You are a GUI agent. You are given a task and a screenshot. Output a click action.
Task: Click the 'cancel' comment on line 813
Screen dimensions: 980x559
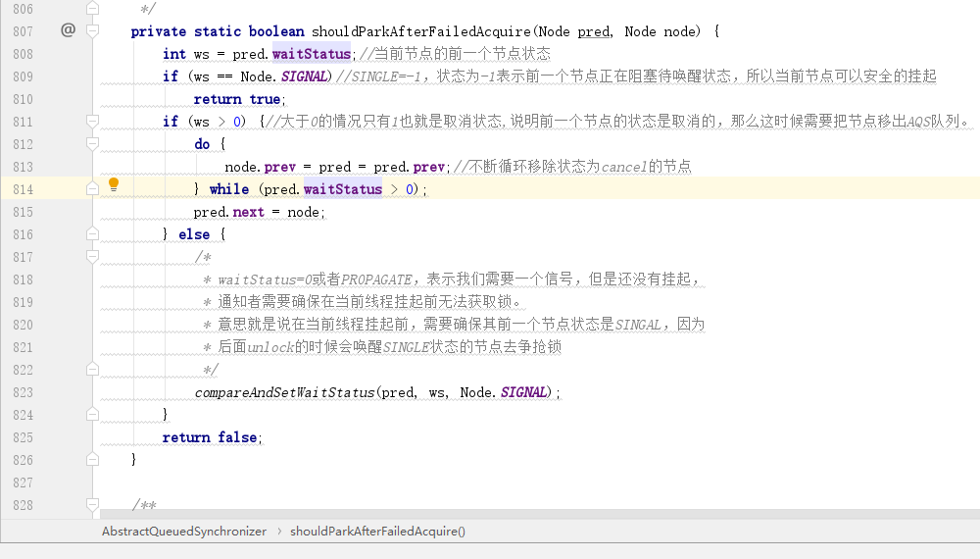623,167
